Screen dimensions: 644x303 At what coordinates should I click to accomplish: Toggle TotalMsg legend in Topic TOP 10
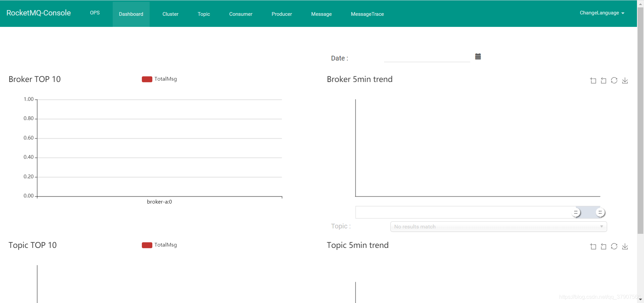159,245
